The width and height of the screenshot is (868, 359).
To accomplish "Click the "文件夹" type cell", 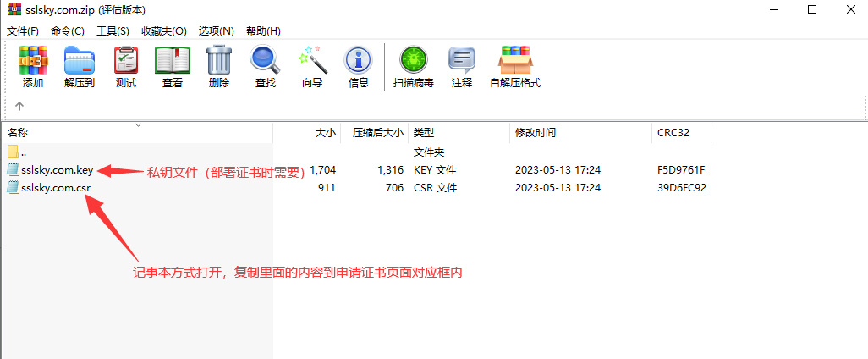I will click(429, 152).
